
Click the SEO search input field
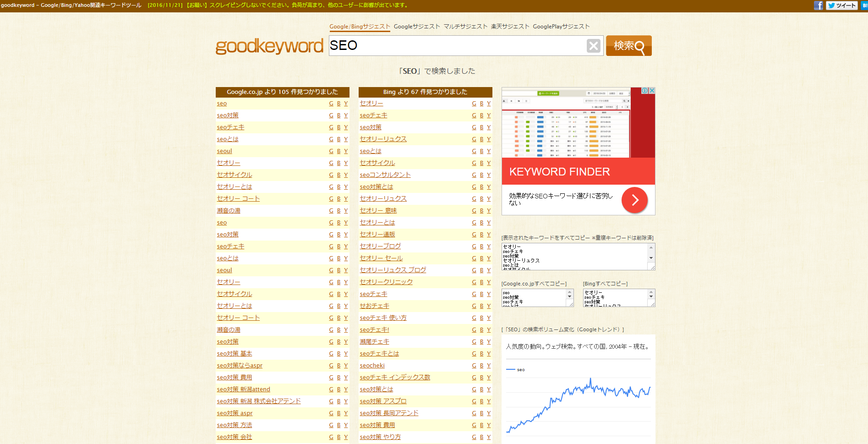[456, 46]
